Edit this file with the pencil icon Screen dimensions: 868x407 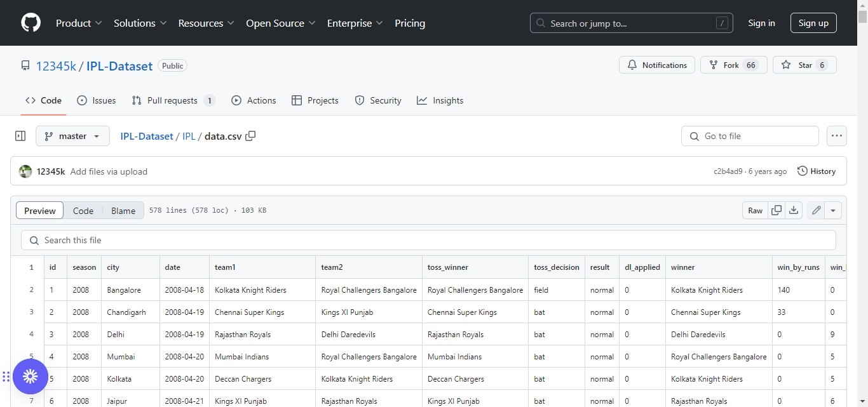[x=817, y=211]
